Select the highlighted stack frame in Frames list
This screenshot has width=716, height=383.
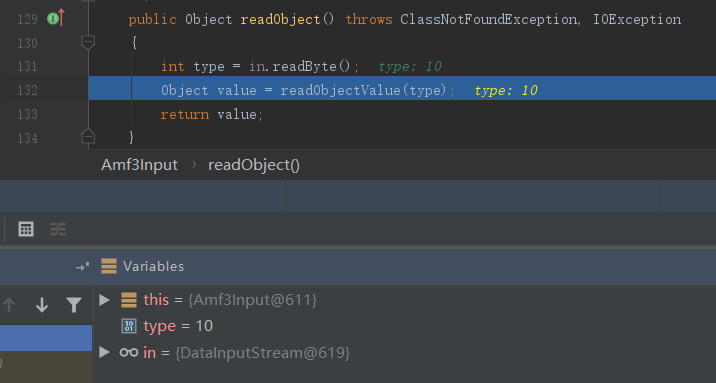pos(46,338)
